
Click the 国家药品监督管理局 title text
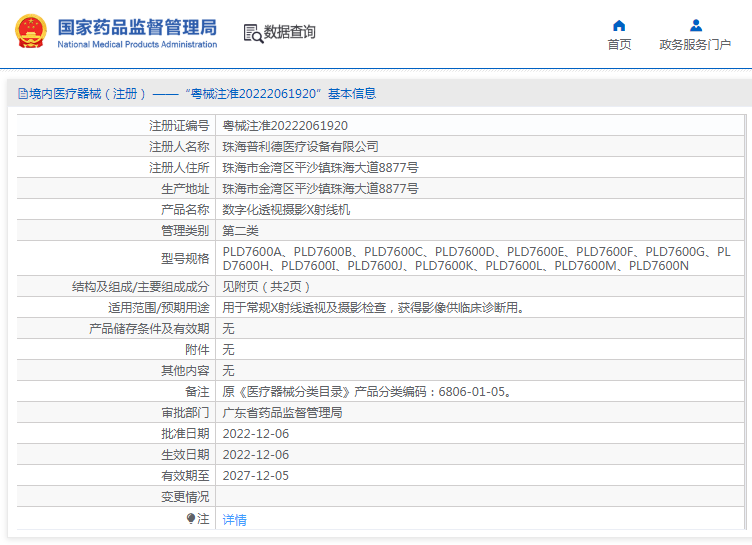click(137, 27)
